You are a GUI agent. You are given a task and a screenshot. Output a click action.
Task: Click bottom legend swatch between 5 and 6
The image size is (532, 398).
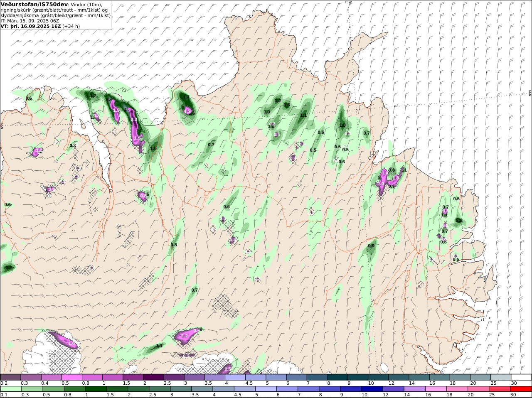click(266, 389)
